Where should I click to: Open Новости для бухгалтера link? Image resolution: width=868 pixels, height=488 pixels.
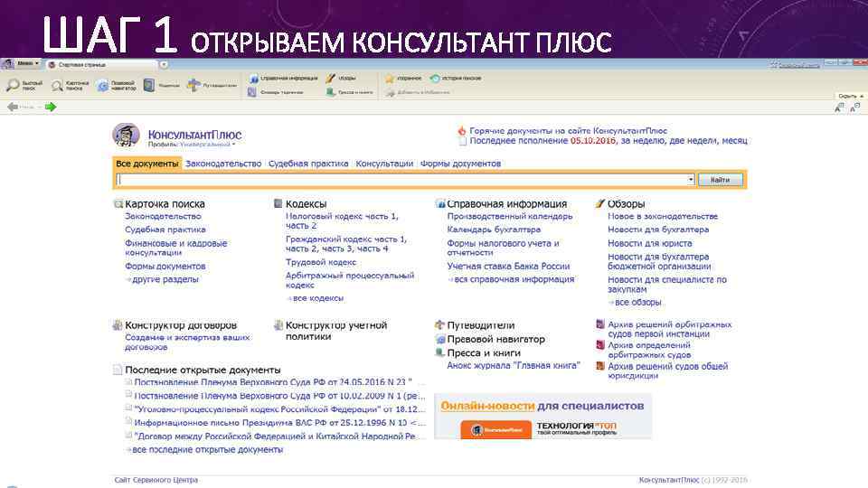(658, 230)
